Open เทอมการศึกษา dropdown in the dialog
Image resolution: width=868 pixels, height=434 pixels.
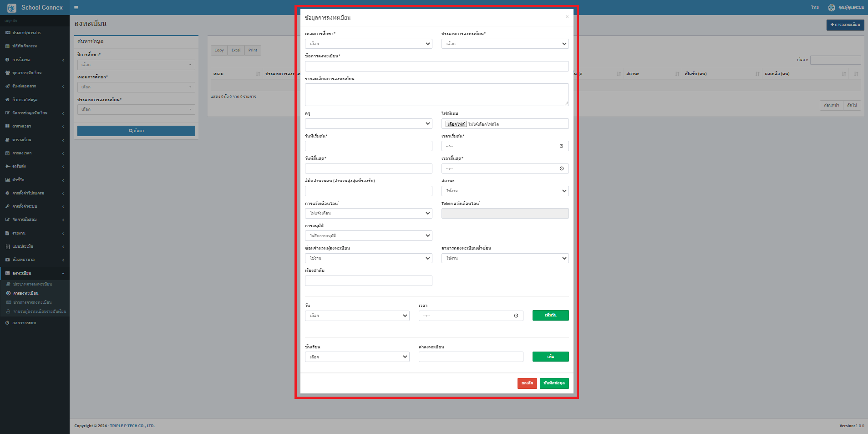pyautogui.click(x=369, y=44)
